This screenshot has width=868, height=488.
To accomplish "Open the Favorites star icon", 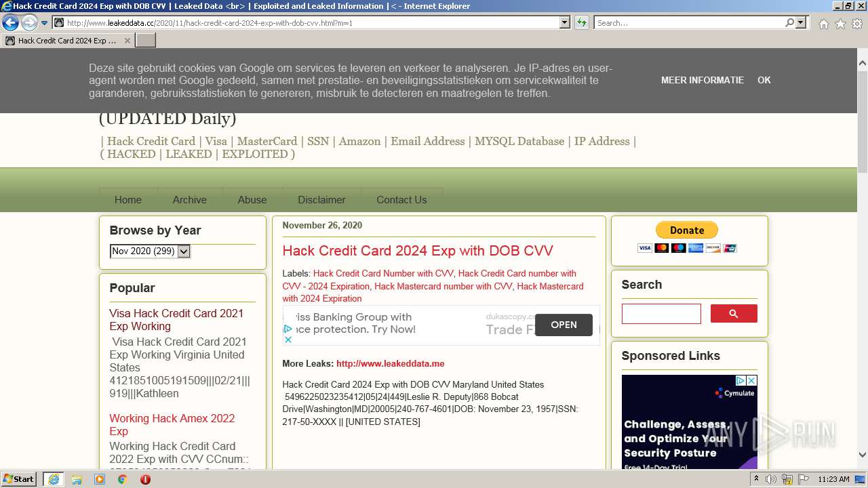I will tap(840, 24).
